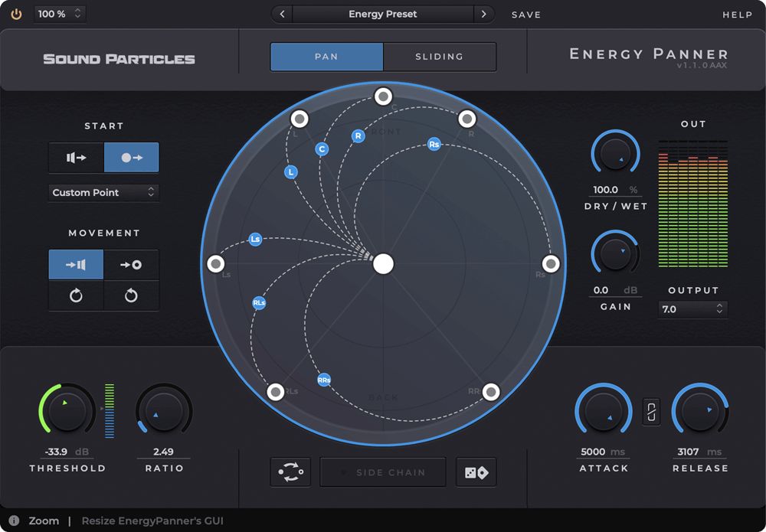Enable clockwise rotation movement
The image size is (766, 532).
click(x=76, y=296)
